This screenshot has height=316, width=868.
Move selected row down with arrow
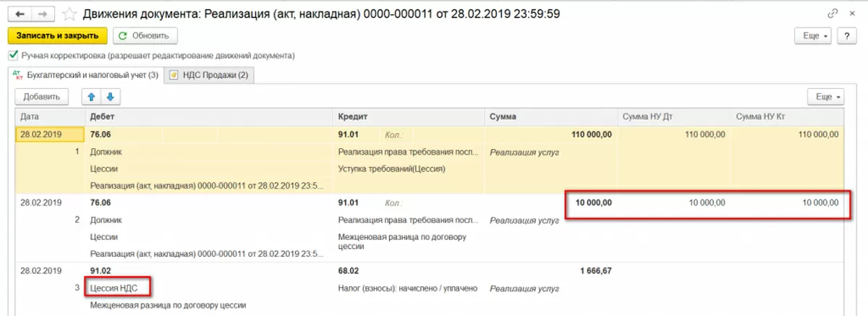(111, 96)
